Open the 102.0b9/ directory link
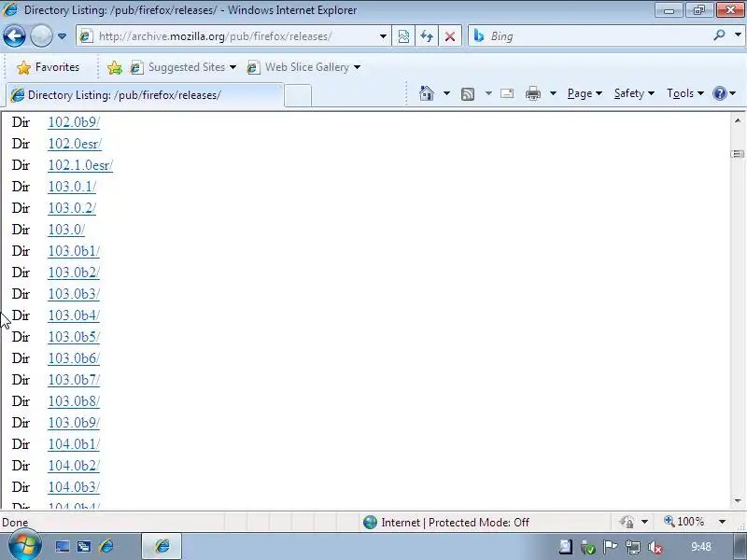 point(74,122)
